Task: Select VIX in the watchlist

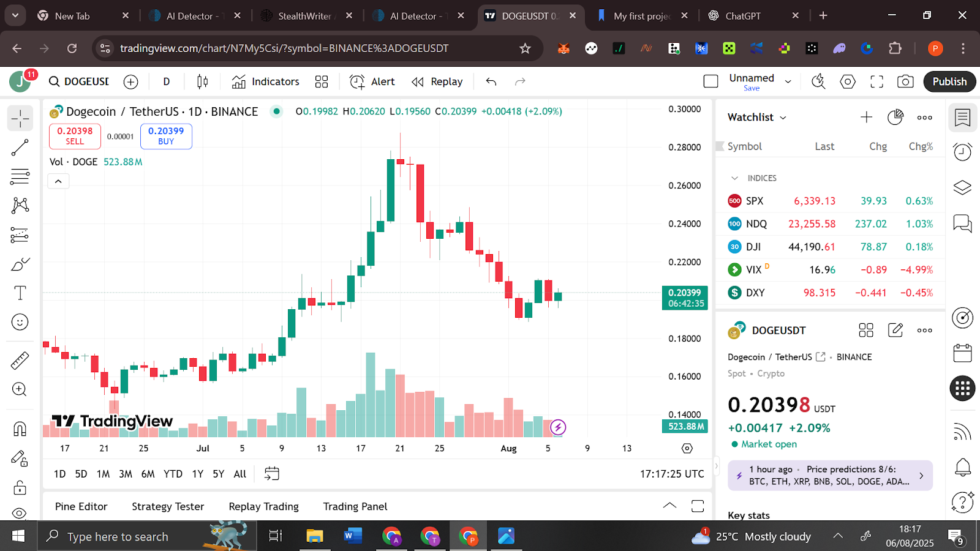Action: [830, 270]
